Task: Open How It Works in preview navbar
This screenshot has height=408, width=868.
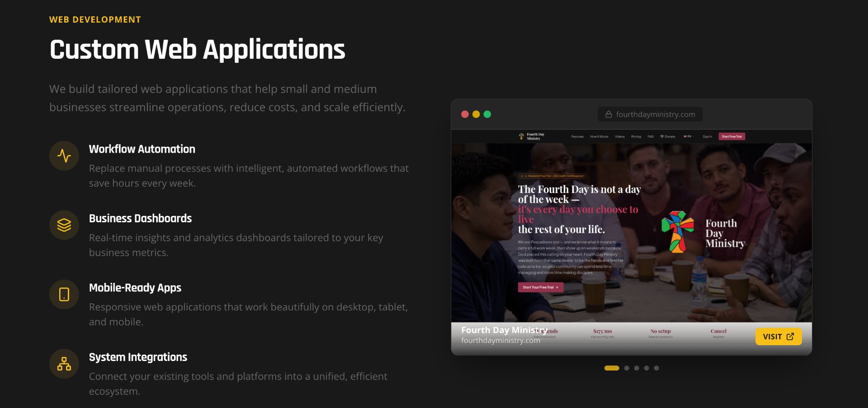Action: click(599, 136)
